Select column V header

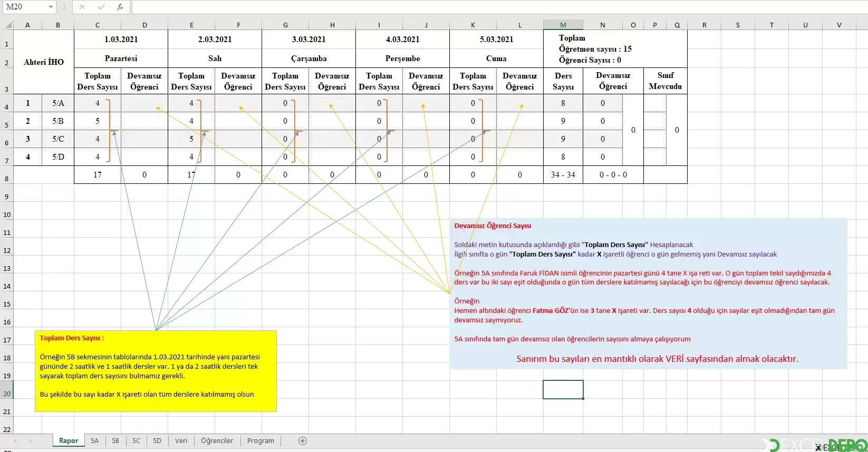[839, 25]
